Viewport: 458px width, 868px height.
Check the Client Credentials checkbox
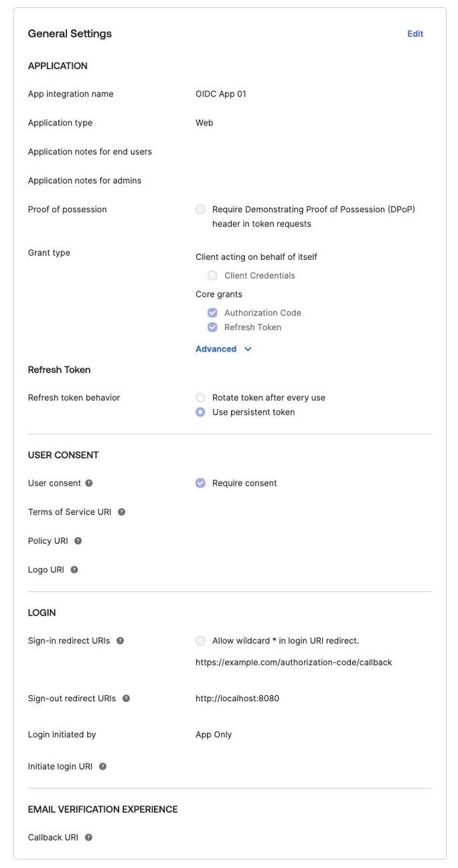[x=212, y=275]
